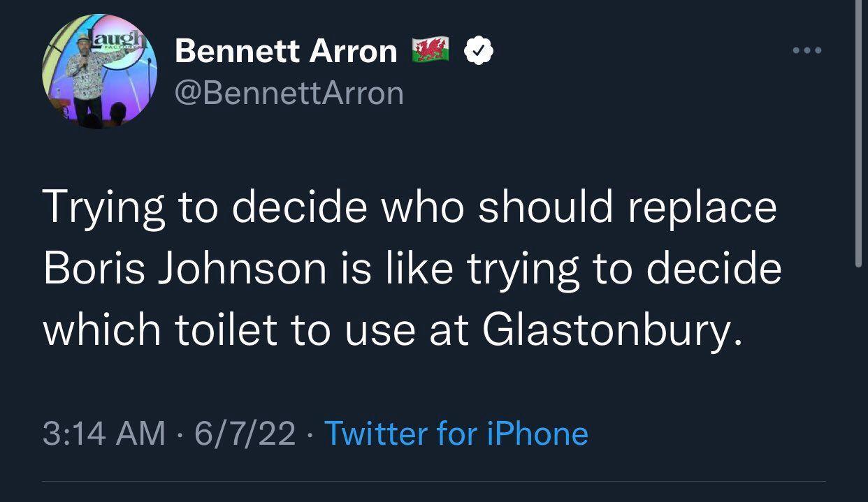Click the @BennettArron handle

pos(289,92)
